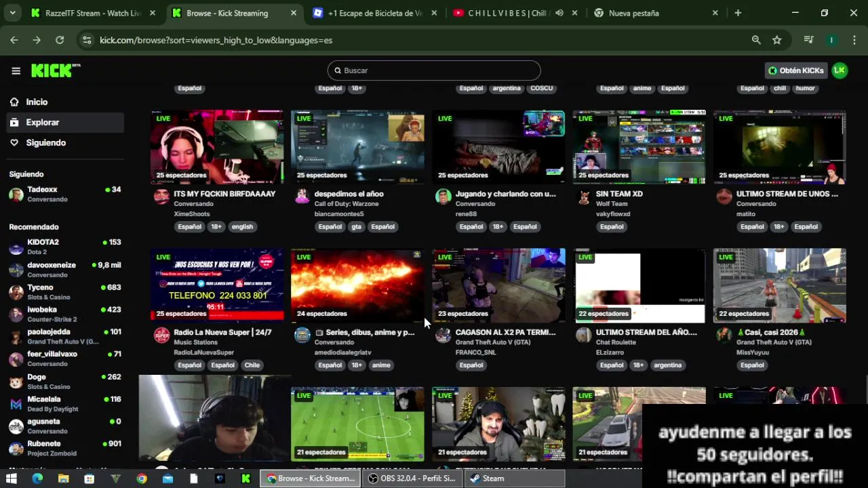Open despedimos el año stream thumbnail

[357, 147]
